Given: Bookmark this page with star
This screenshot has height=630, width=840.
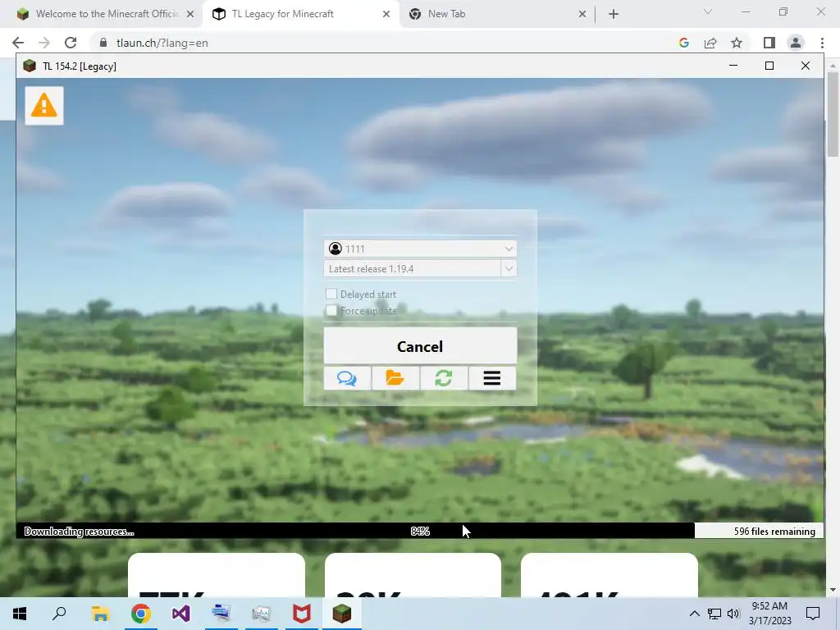Looking at the screenshot, I should [737, 43].
